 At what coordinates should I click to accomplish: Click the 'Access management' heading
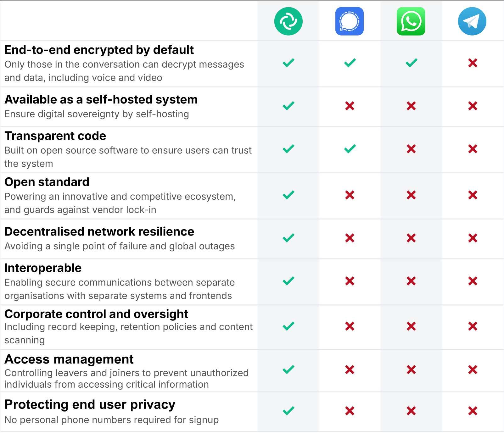click(x=69, y=359)
